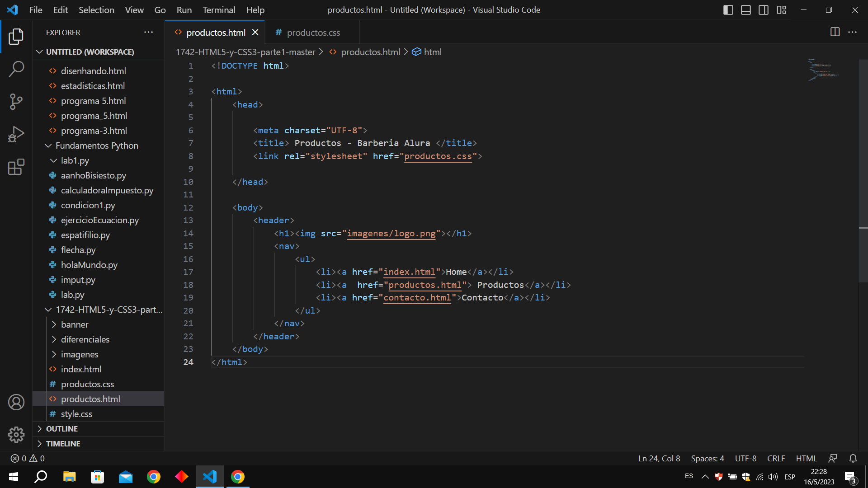868x488 pixels.
Task: Open the Help menu
Action: tap(255, 10)
